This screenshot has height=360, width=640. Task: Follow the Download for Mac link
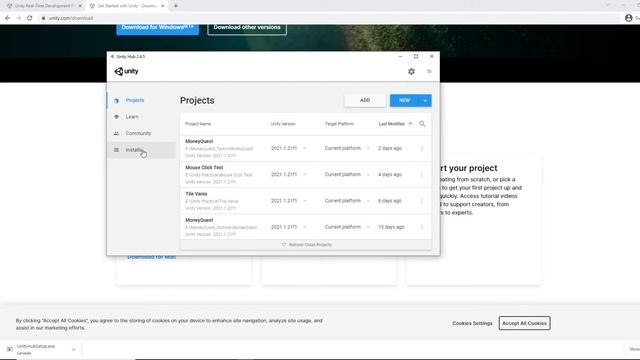151,258
